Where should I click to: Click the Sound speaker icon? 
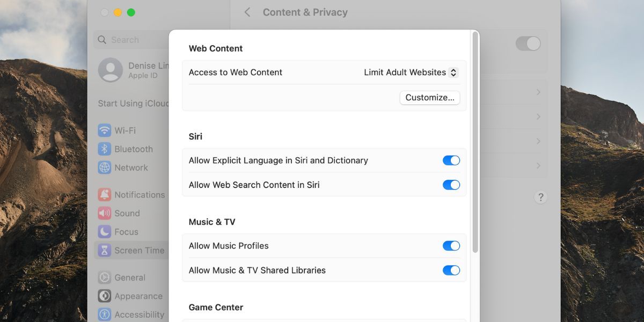click(x=105, y=213)
